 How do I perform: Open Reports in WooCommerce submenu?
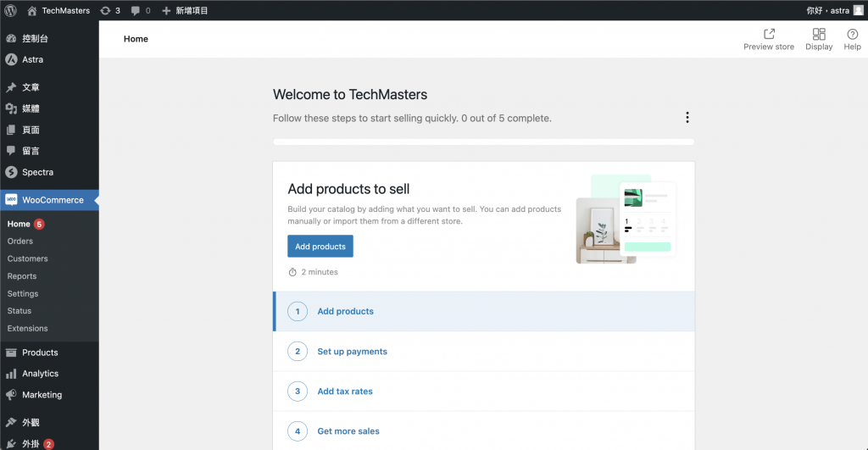click(21, 276)
